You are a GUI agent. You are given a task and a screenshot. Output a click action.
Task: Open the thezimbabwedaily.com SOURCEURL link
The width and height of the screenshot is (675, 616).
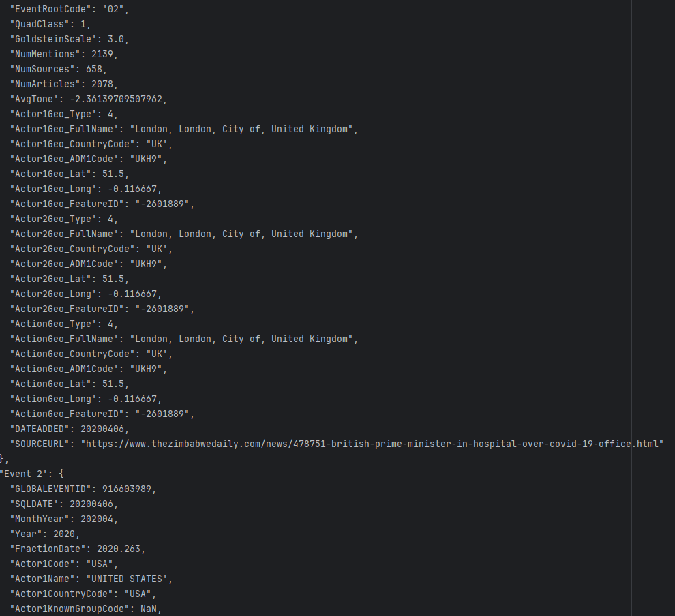point(372,444)
